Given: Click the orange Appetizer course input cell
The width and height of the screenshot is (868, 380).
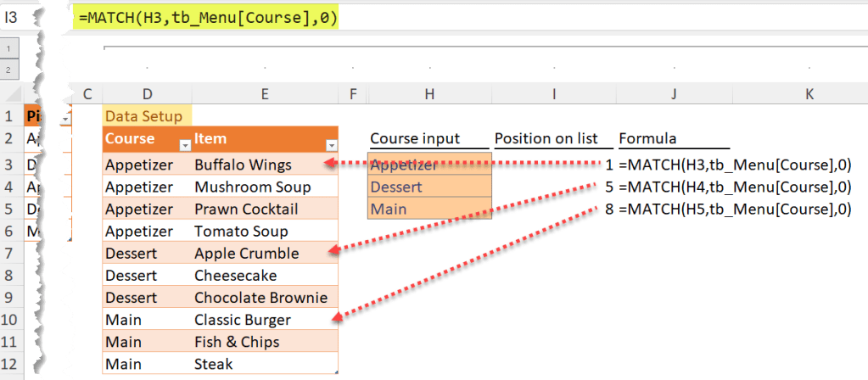Looking at the screenshot, I should pos(428,165).
